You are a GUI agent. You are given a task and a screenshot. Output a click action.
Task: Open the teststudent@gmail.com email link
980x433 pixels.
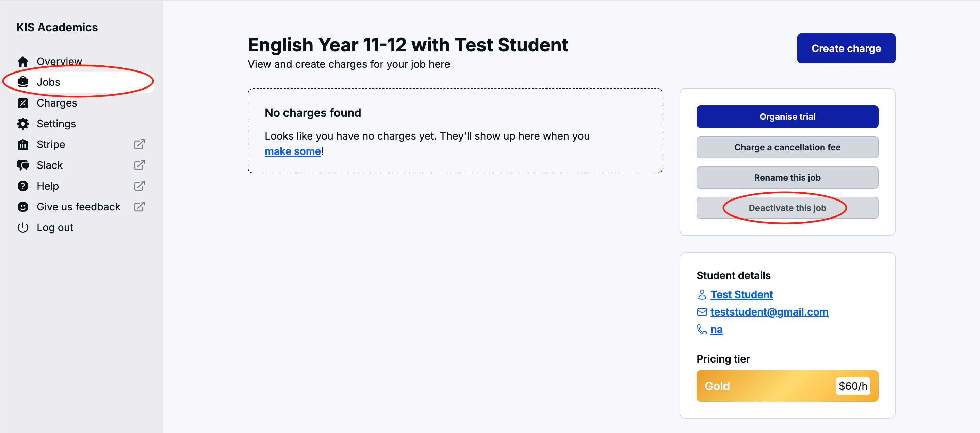(769, 312)
